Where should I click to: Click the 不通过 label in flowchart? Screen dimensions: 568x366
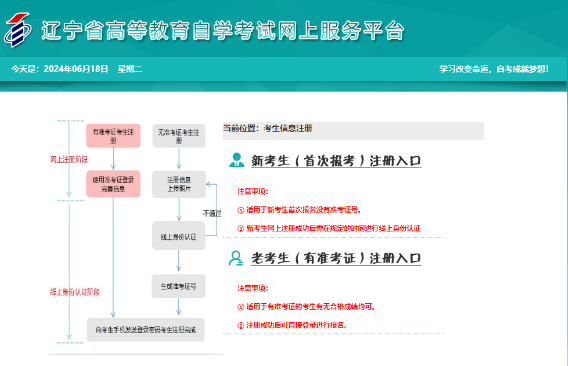click(212, 213)
